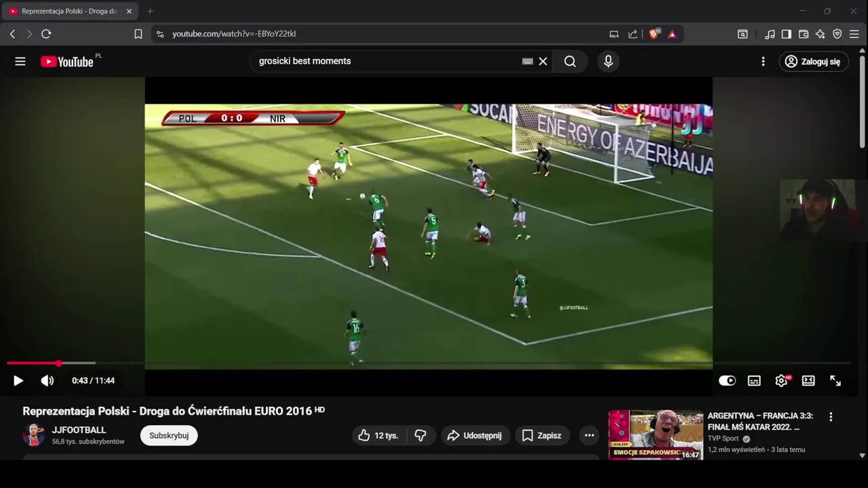Screen dimensions: 868x488
Task: Install or cast icon in address bar
Action: 614,34
